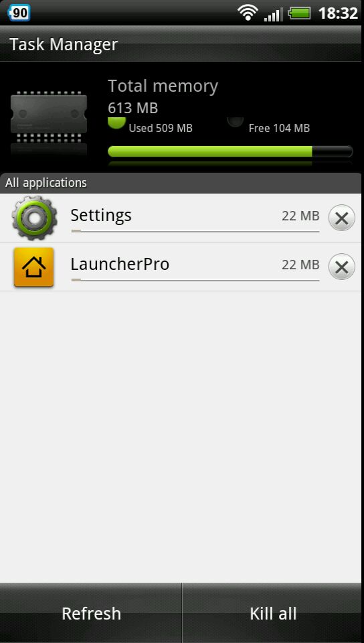Select the Settings application row
Viewport: 364px width, 643px height.
pyautogui.click(x=182, y=218)
